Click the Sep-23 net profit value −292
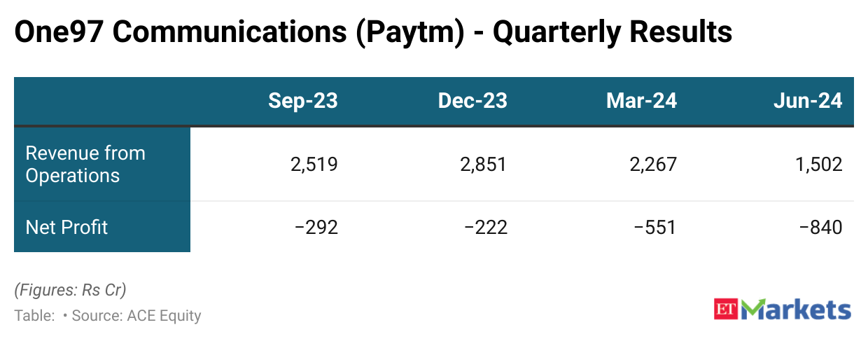 316,227
